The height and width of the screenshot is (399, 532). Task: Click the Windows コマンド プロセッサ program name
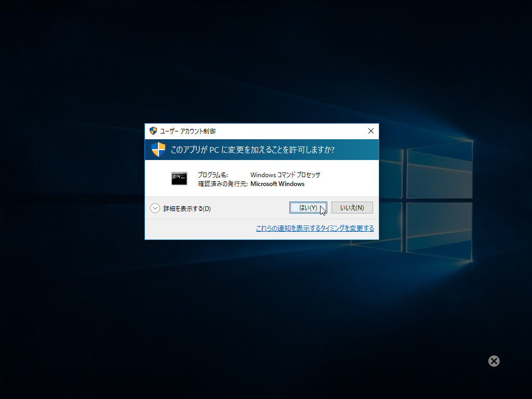tap(285, 175)
